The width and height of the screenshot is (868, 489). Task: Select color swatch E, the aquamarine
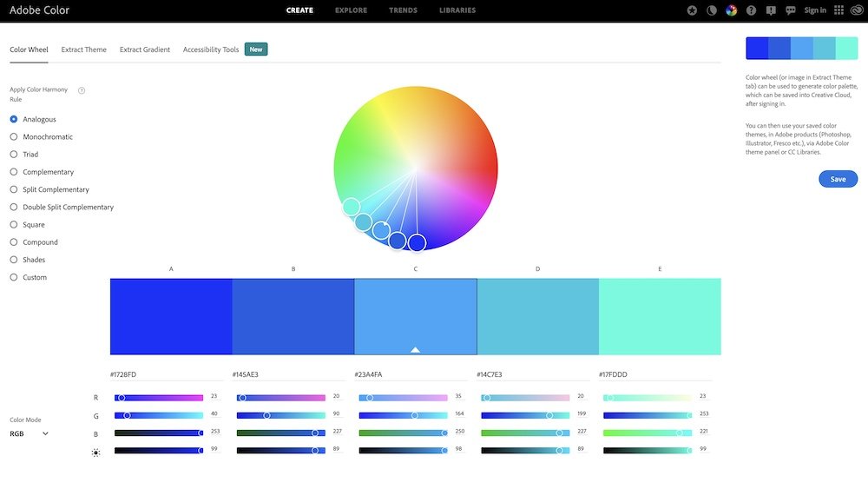660,316
